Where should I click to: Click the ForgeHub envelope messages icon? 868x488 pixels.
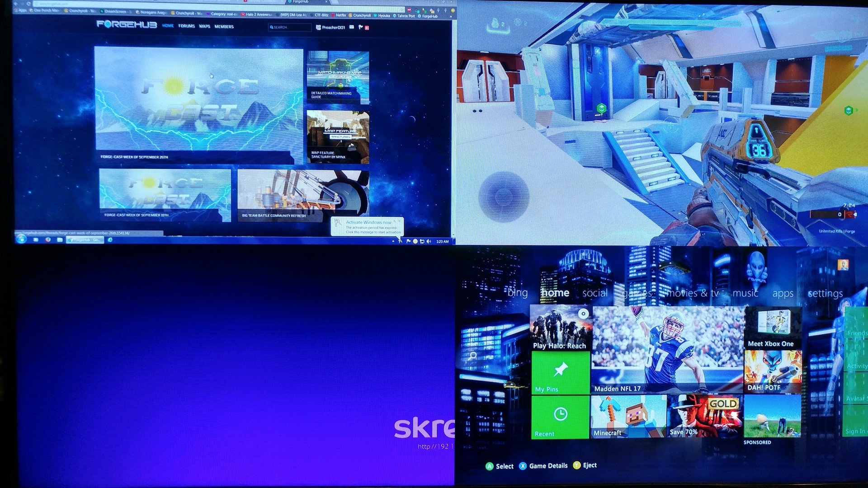[352, 27]
